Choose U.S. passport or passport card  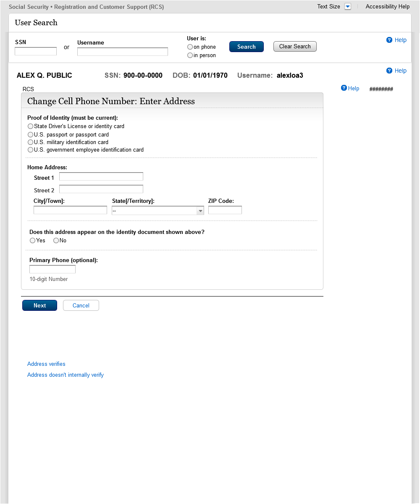(x=30, y=135)
